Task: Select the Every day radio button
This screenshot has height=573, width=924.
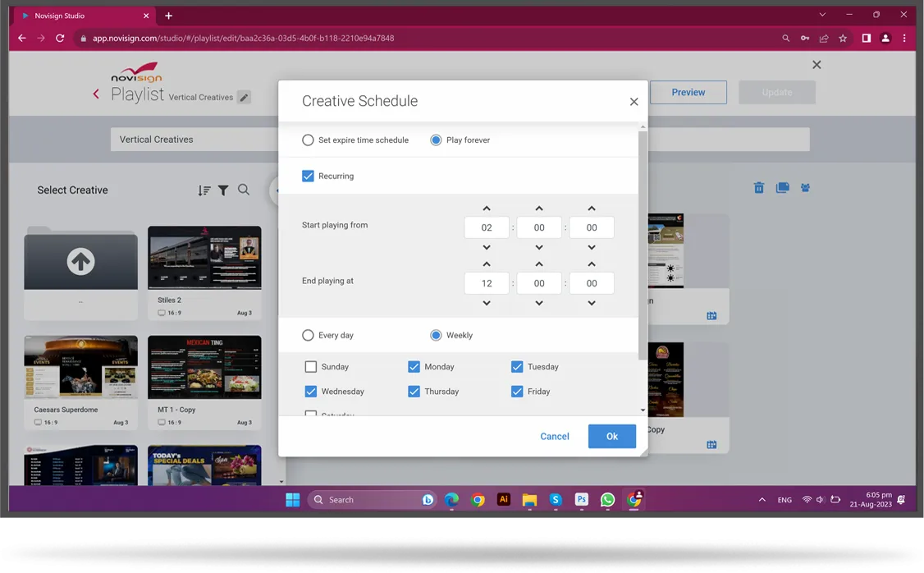Action: 308,335
